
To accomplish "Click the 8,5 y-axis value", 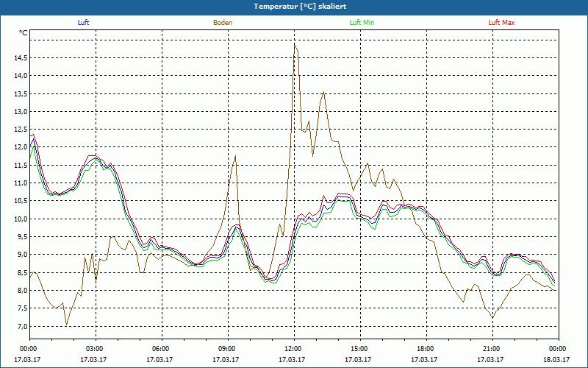I will 23,272.
